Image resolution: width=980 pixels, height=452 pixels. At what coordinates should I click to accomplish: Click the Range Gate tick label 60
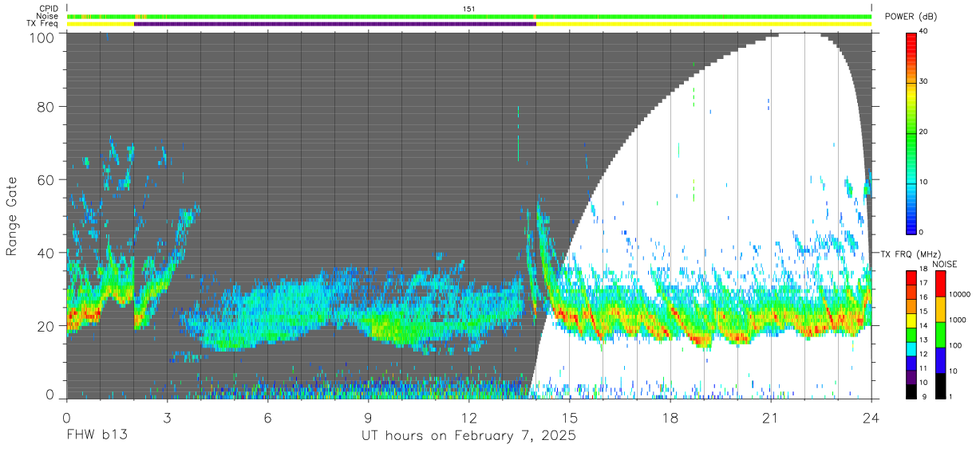pos(47,180)
